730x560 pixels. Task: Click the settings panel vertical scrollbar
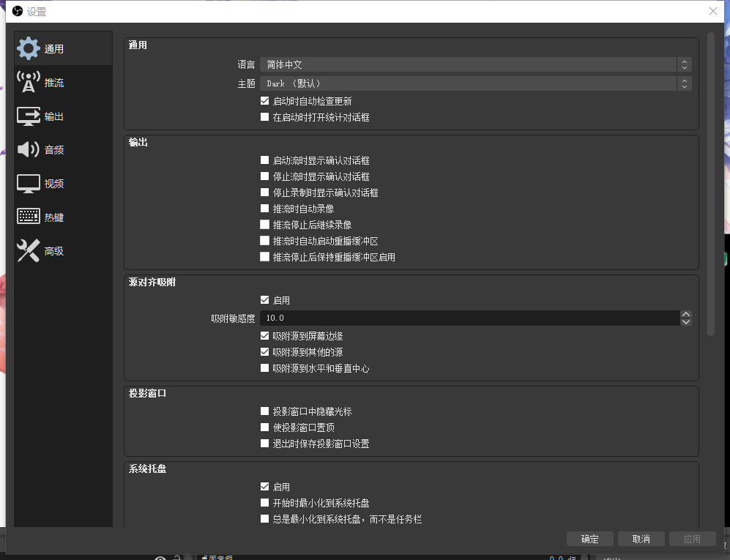pyautogui.click(x=710, y=183)
